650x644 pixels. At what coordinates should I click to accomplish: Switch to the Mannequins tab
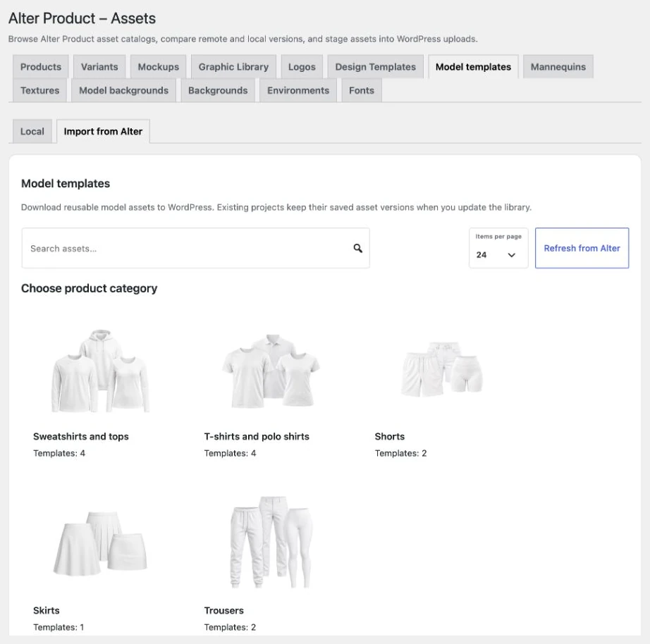pos(558,67)
